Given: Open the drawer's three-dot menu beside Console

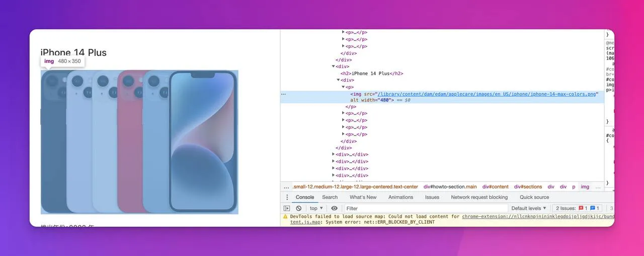Looking at the screenshot, I should (287, 197).
